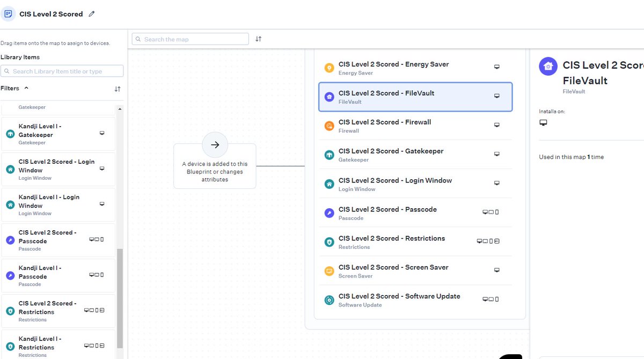
Task: Select CIS Level 2 Scored - FileVault row
Action: (x=416, y=97)
